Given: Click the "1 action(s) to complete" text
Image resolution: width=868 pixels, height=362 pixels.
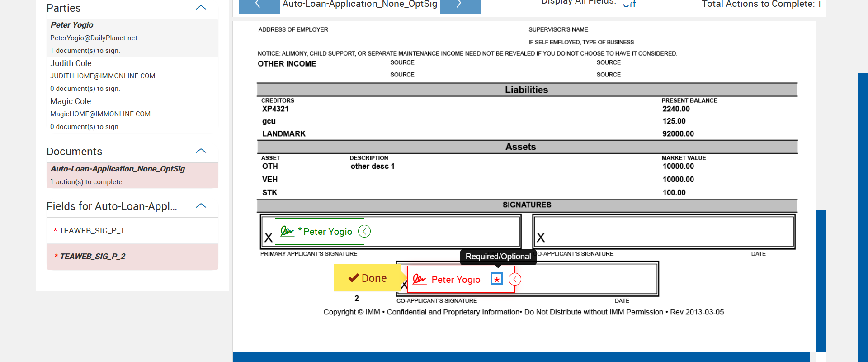Looking at the screenshot, I should [x=86, y=182].
